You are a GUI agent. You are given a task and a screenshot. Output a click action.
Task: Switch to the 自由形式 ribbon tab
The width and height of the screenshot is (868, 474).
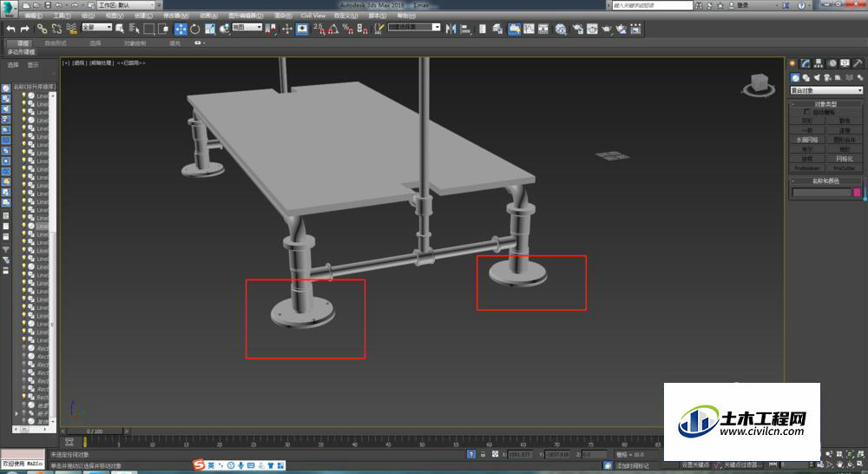coord(56,43)
